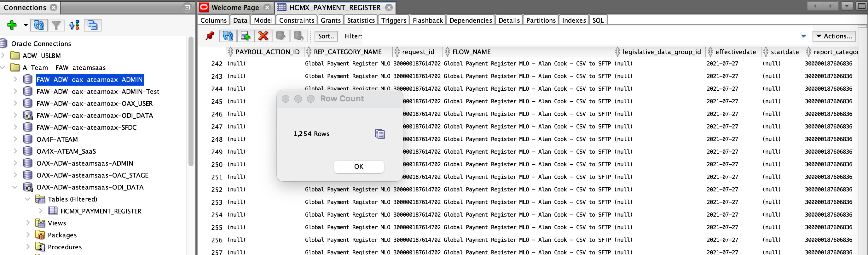Click the red X delete row icon
Screen dimensions: 868x255
pyautogui.click(x=263, y=36)
